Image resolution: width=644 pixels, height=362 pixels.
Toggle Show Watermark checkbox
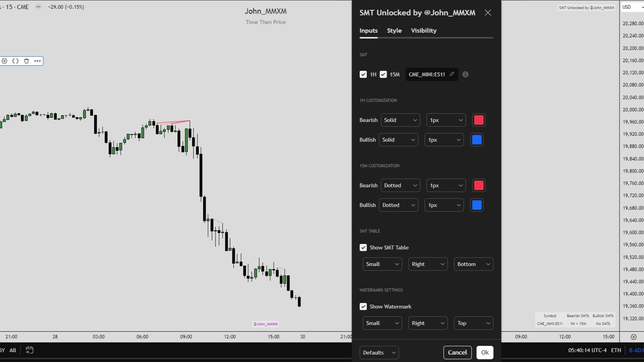tap(363, 307)
